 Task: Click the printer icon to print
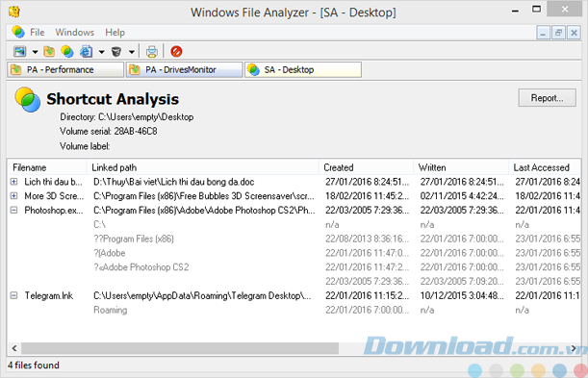[x=152, y=51]
